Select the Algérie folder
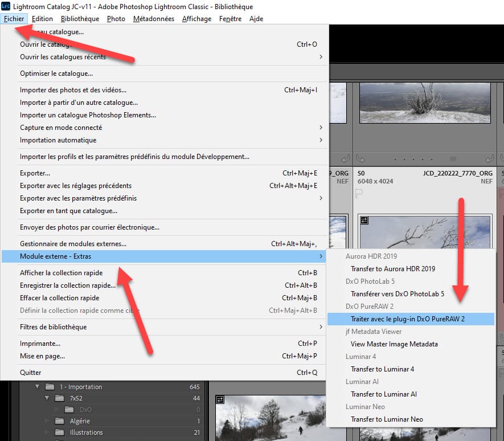504x441 pixels. click(x=110, y=421)
